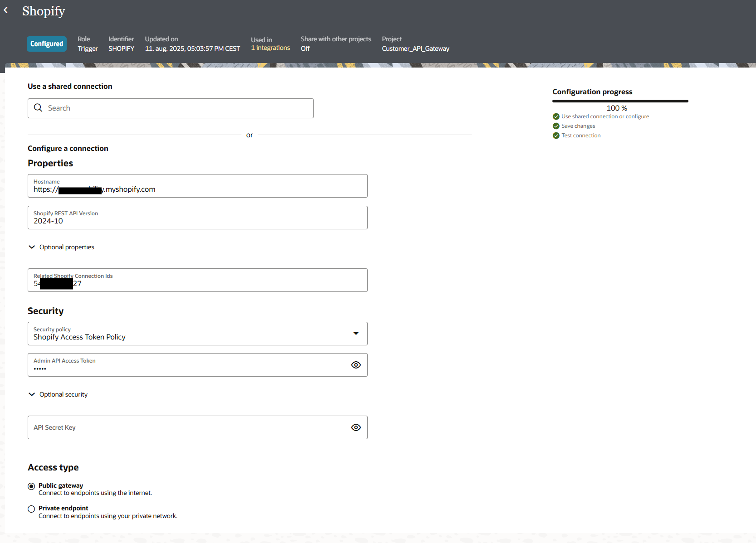Go back using the arrow beside Shopify
Screen dimensions: 756x543
coord(6,10)
